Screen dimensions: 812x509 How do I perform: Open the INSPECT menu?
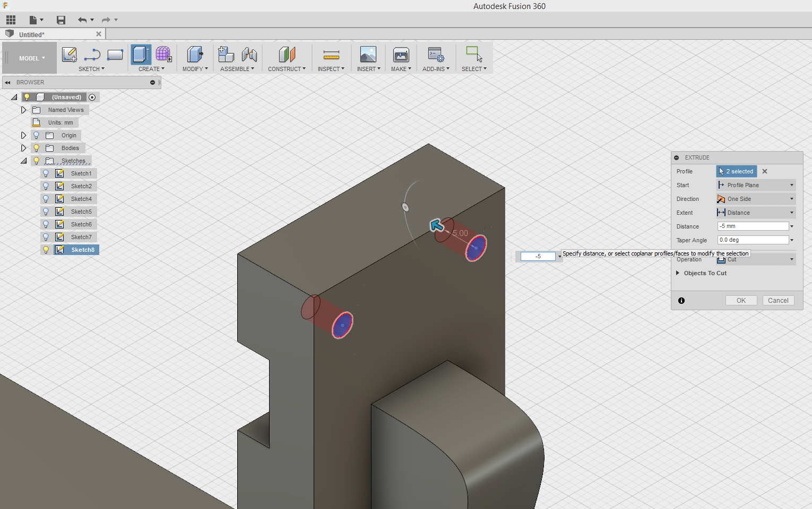(x=331, y=69)
